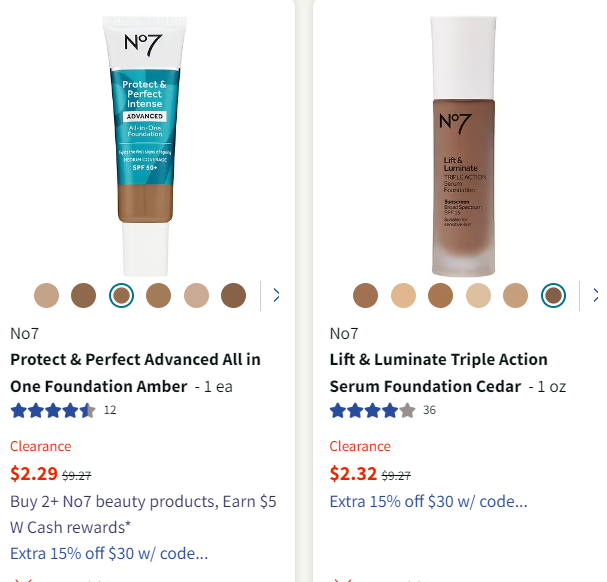Select first light beige swatch for Protect & Perfect
The height and width of the screenshot is (582, 607).
tap(46, 295)
